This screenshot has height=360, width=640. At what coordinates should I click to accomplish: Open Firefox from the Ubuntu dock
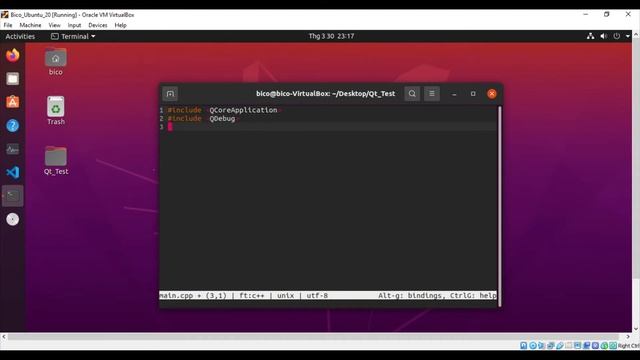click(13, 55)
